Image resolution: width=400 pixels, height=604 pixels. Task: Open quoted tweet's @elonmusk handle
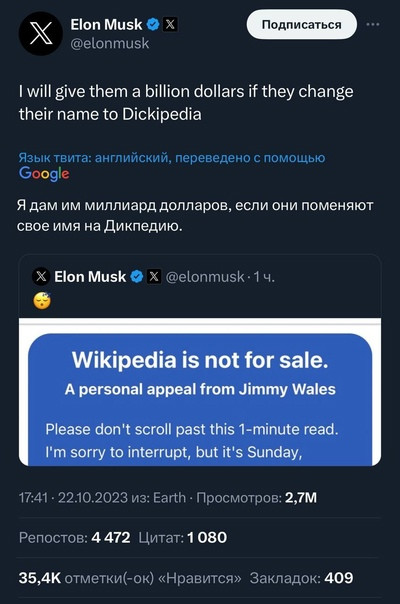click(x=205, y=277)
